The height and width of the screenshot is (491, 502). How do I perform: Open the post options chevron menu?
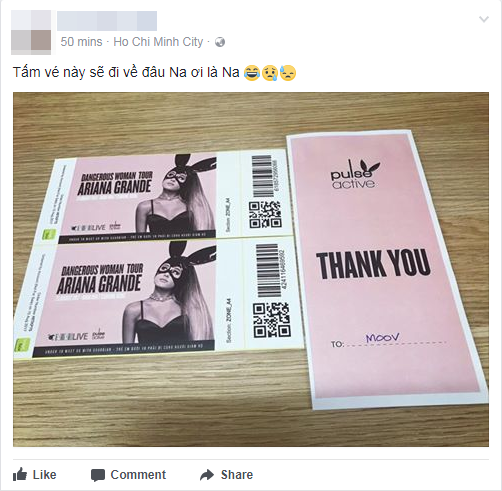[484, 19]
